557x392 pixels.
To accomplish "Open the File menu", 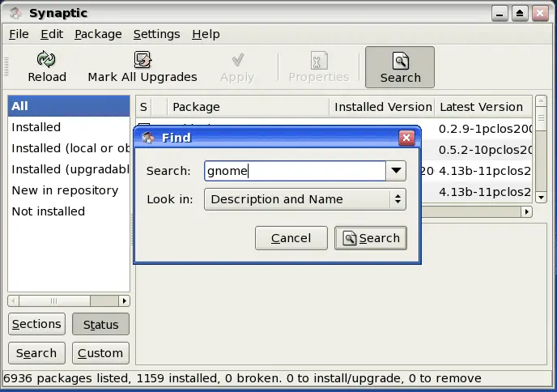I will 19,34.
